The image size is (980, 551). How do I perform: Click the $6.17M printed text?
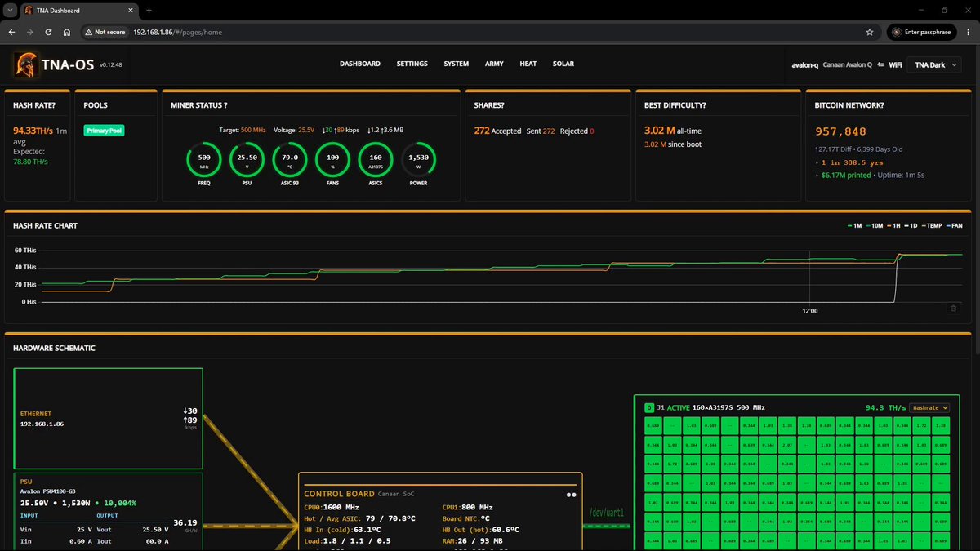pyautogui.click(x=846, y=176)
